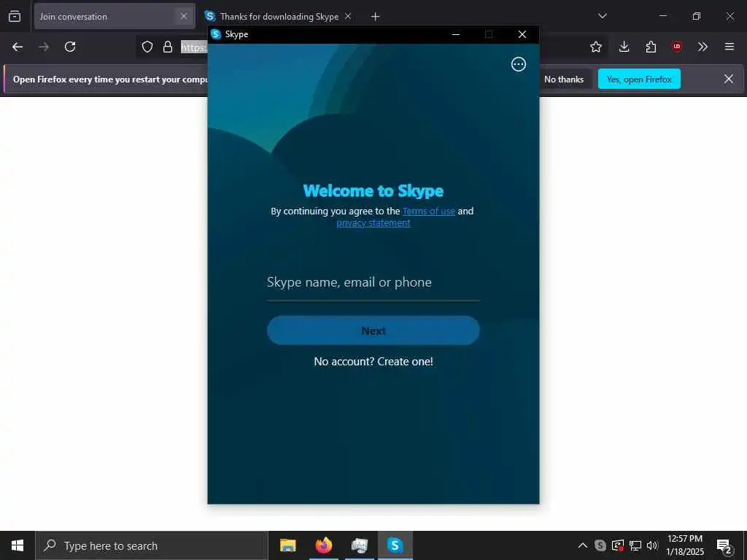Open a new Firefox tab
Image resolution: width=747 pixels, height=560 pixels.
coord(375,17)
